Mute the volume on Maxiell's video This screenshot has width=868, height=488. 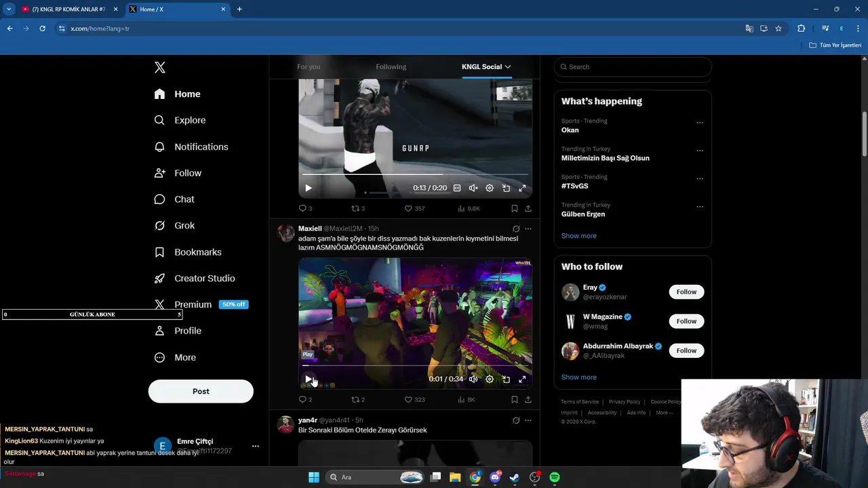(x=473, y=379)
